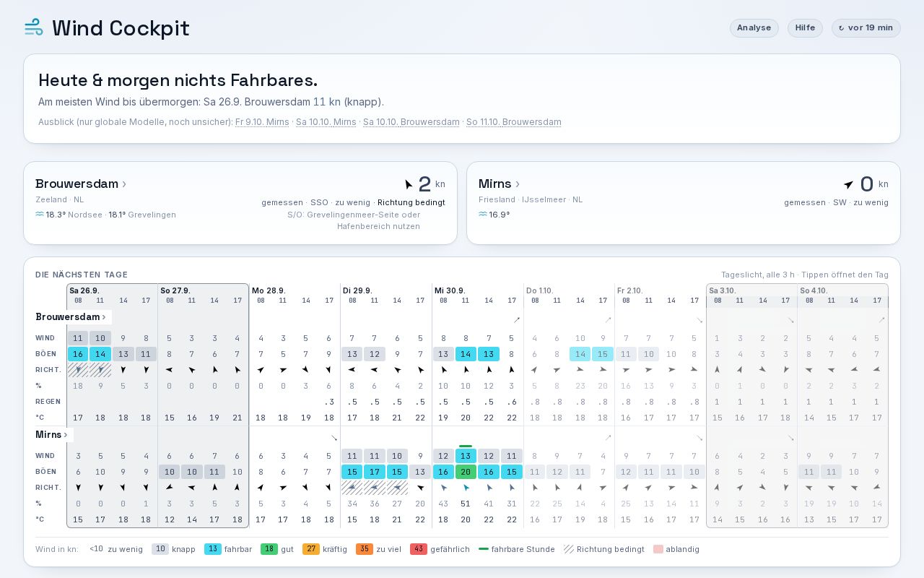924x578 pixels.
Task: Click the 'DIE NÄCHSTEN TAGE' section title
Action: (82, 275)
